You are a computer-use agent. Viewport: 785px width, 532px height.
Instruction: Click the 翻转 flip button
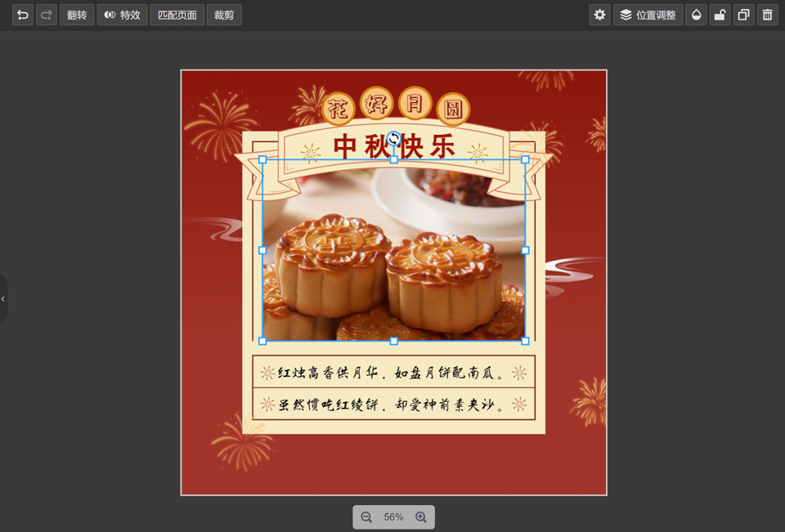point(77,15)
